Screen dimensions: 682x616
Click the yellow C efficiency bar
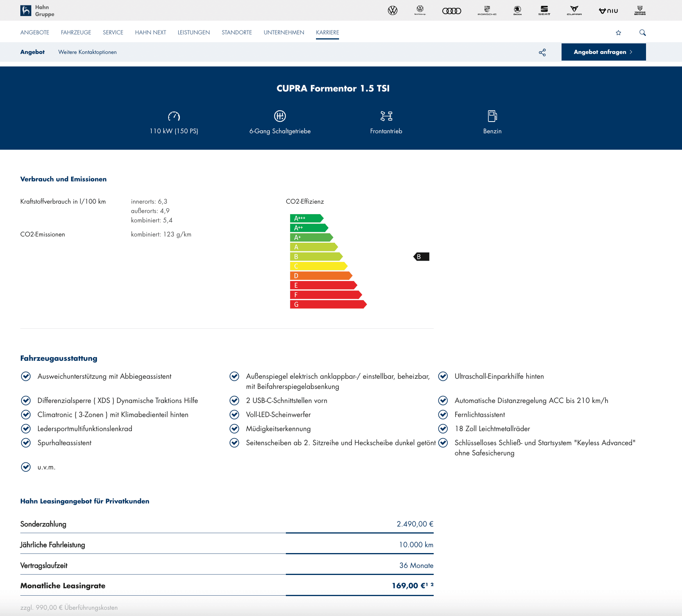coord(319,266)
